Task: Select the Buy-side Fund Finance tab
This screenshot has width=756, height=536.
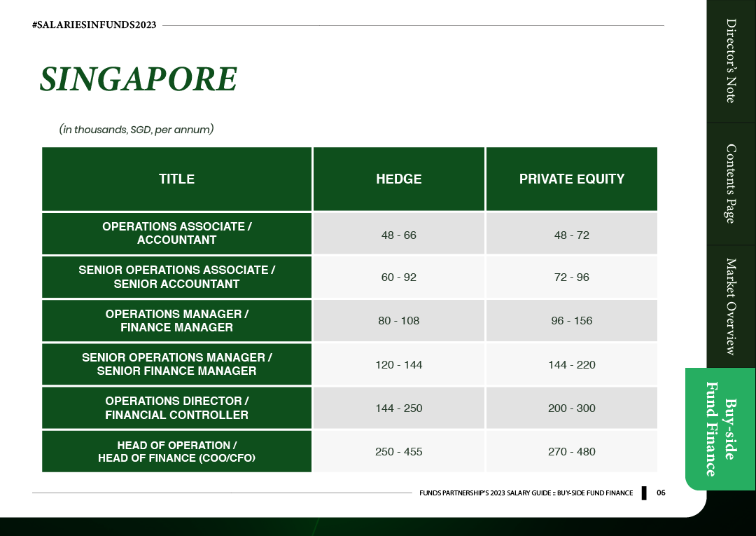Action: [720, 429]
